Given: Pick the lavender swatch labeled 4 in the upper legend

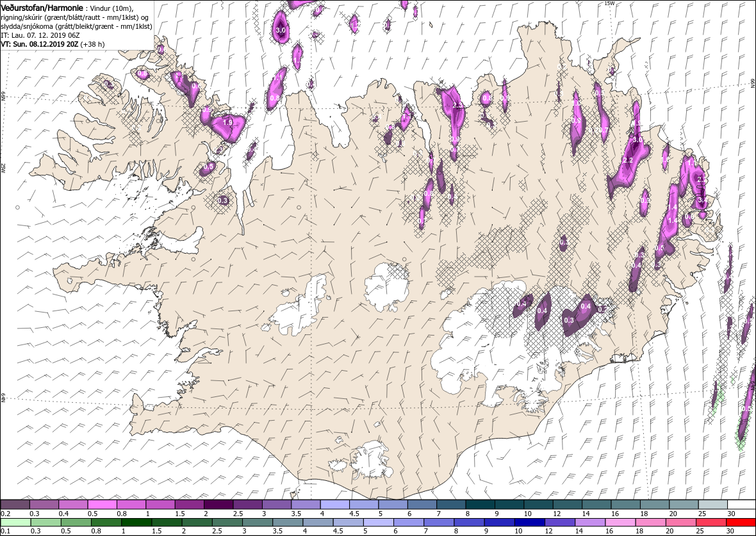Looking at the screenshot, I should [334, 505].
